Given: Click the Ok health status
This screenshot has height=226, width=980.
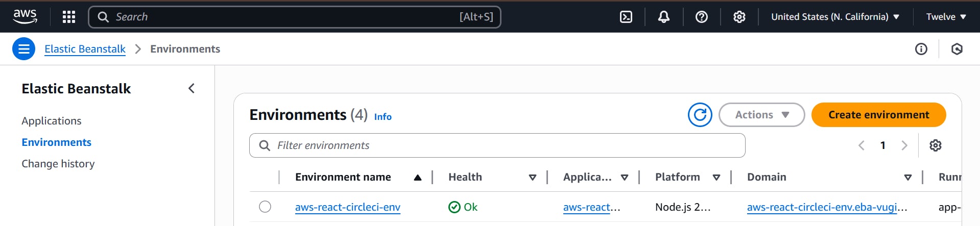Looking at the screenshot, I should 463,207.
